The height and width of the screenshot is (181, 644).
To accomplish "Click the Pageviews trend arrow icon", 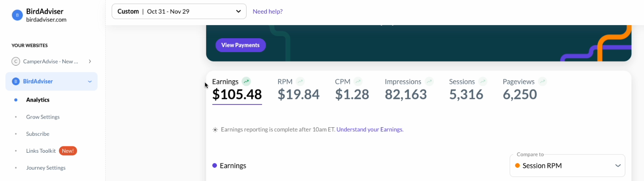I will (542, 82).
